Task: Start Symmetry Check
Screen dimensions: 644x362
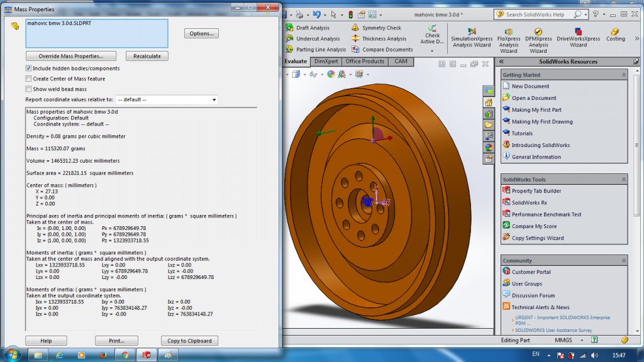Action: coord(376,28)
